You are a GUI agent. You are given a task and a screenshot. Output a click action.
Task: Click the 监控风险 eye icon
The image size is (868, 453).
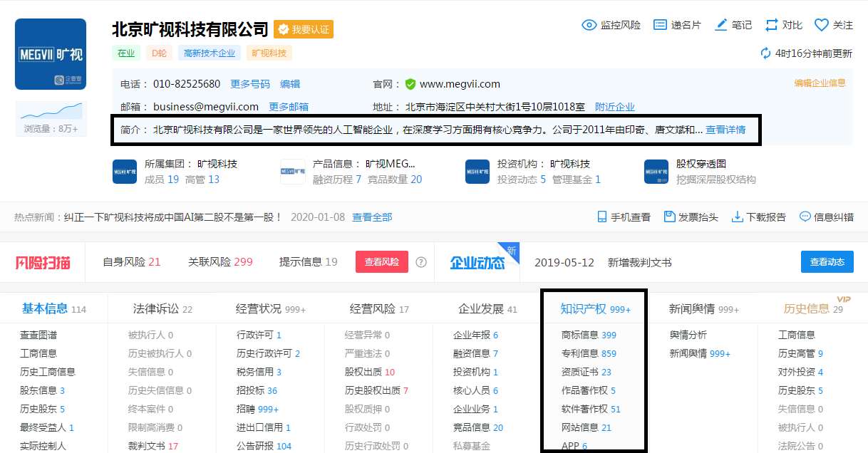(589, 25)
